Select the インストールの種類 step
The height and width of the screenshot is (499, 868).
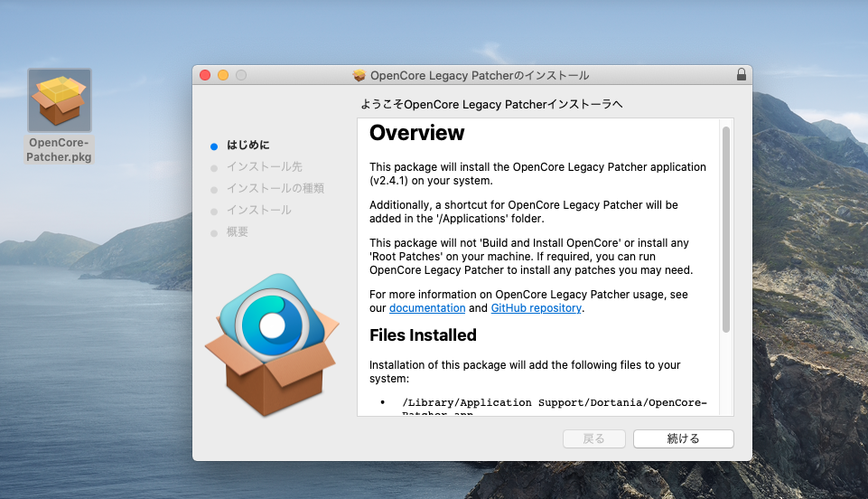coord(275,188)
